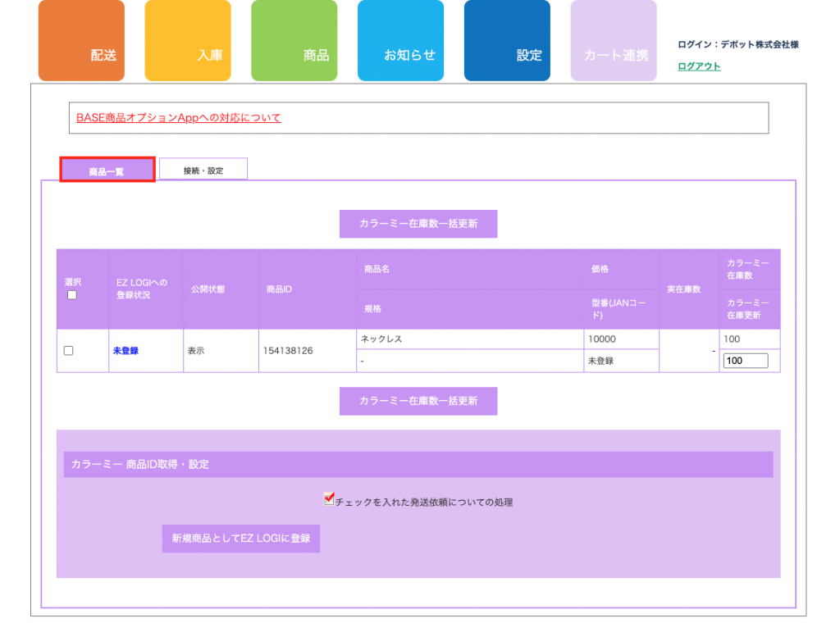
Task: Open the light blue お知らせ tile
Action: 400,41
